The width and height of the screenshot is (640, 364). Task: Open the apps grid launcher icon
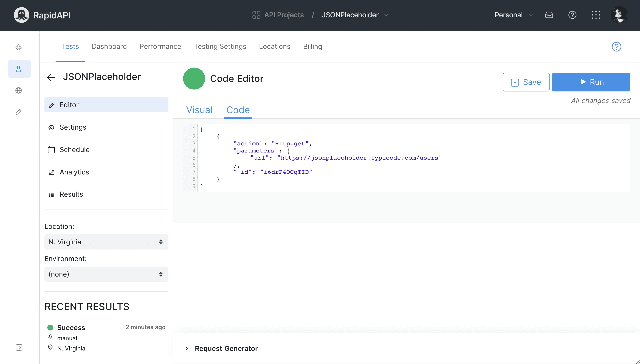[x=596, y=15]
